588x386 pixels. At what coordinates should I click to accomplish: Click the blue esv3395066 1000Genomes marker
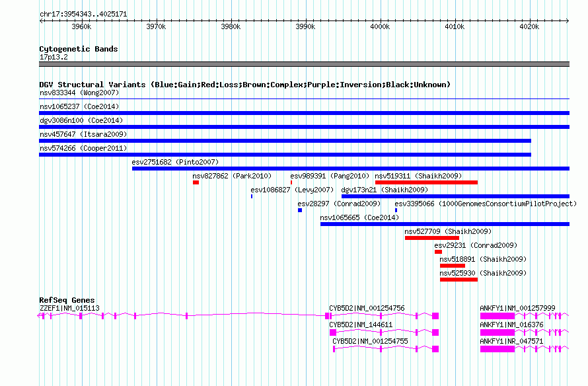(396, 210)
